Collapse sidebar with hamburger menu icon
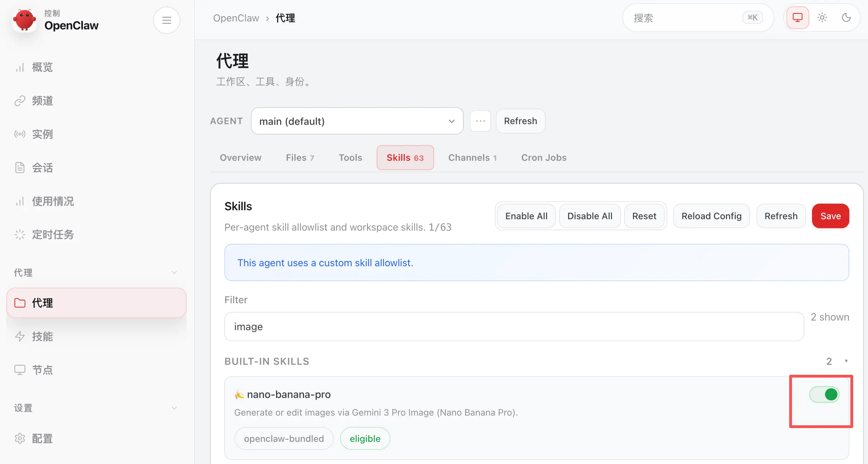The width and height of the screenshot is (868, 464). (167, 20)
